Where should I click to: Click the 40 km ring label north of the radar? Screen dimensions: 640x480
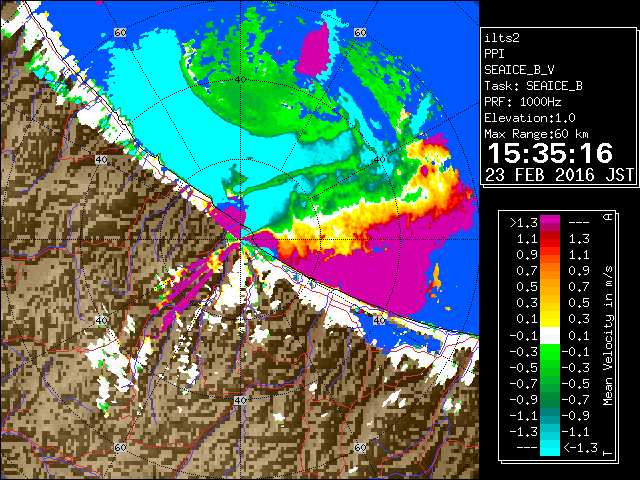click(240, 79)
